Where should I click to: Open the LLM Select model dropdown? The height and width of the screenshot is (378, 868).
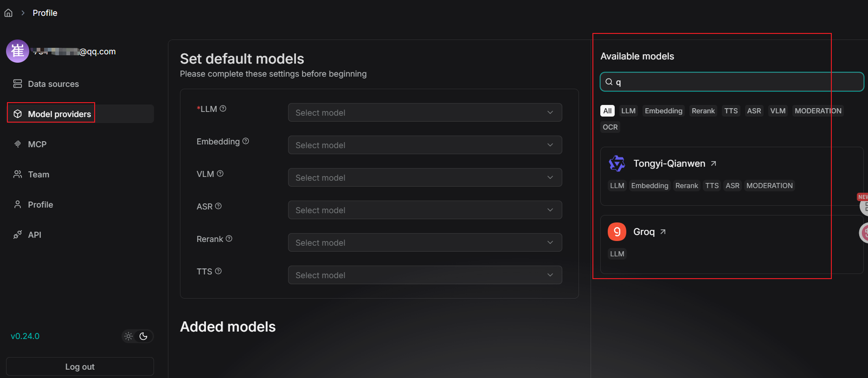click(x=425, y=112)
